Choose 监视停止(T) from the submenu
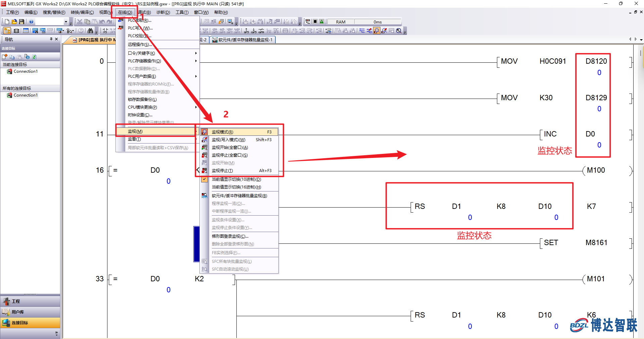The width and height of the screenshot is (644, 339). 240,170
